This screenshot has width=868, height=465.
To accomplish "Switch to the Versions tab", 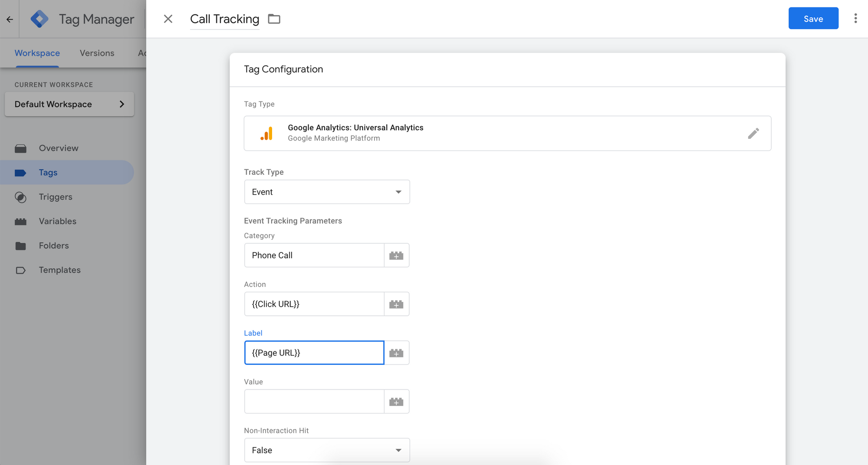I will (x=97, y=53).
